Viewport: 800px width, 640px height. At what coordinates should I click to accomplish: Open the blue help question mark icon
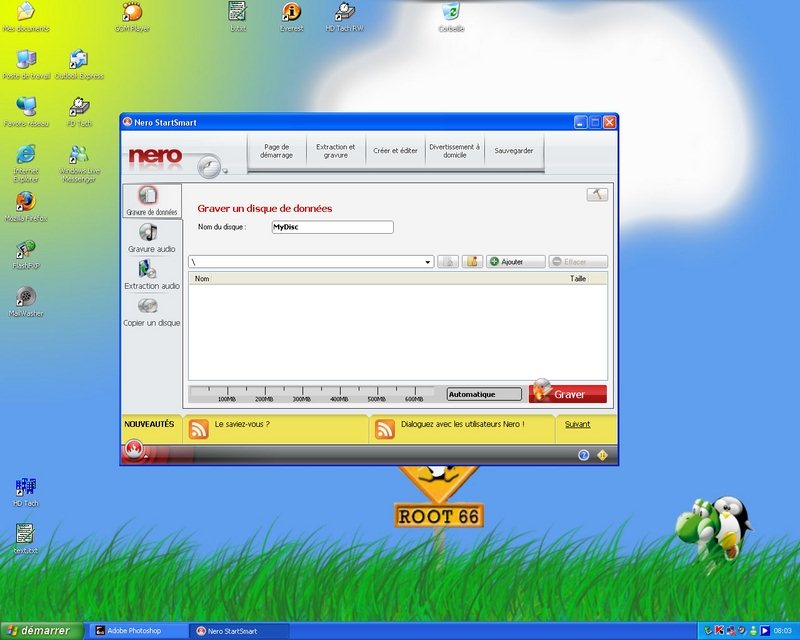[x=583, y=455]
